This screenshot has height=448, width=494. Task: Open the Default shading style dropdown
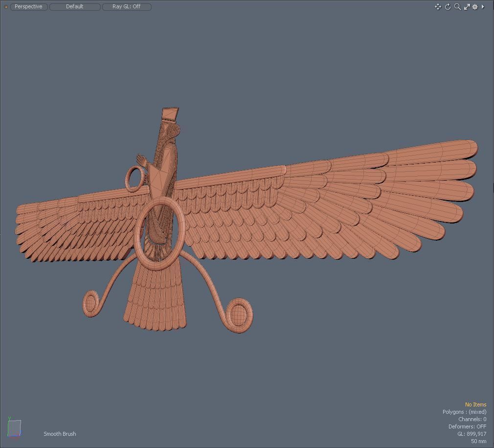pos(75,7)
